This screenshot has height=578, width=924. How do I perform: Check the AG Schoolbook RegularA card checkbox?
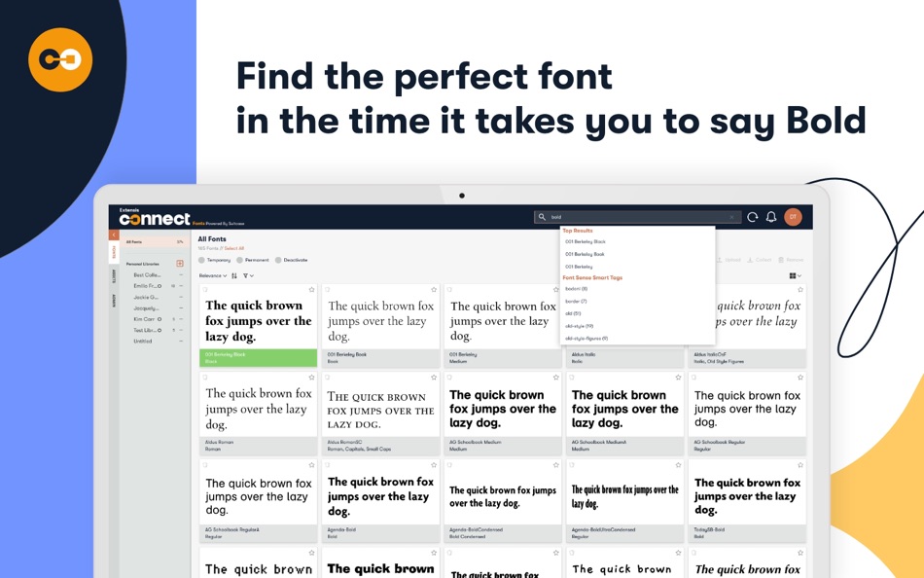point(205,465)
